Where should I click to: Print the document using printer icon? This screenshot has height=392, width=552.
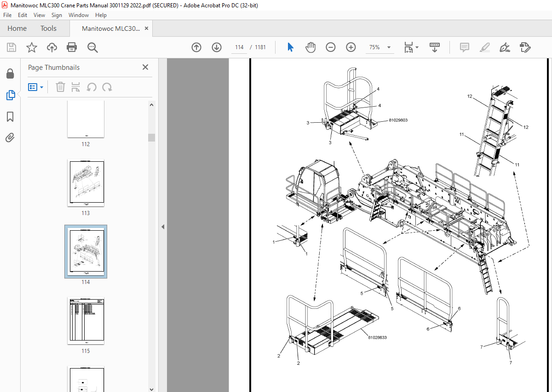(x=72, y=47)
